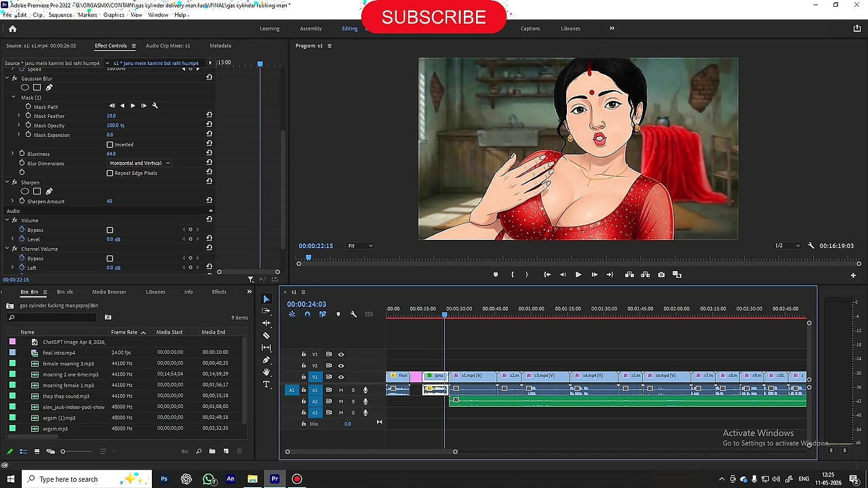This screenshot has width=868, height=488.
Task: Open the File menu
Action: (8, 14)
